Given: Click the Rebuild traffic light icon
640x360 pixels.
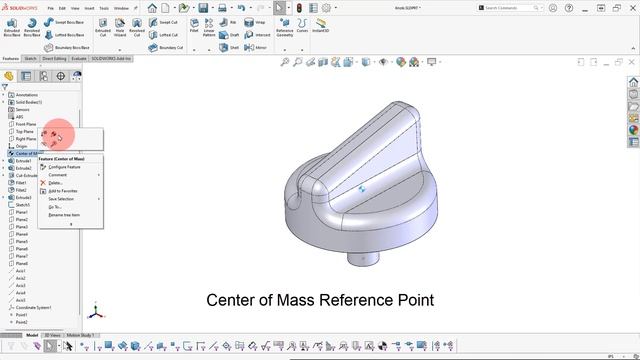Looking at the screenshot, I should click(299, 8).
